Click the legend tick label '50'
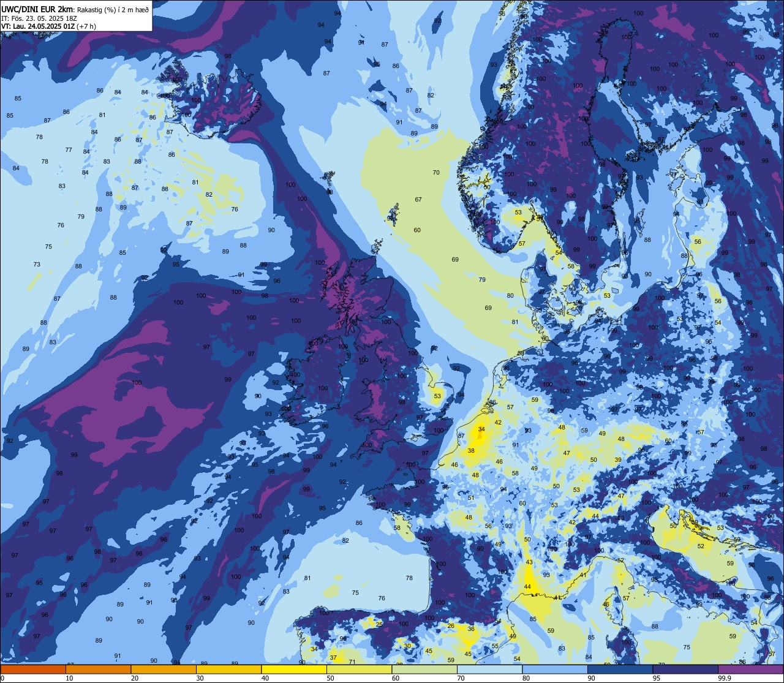The height and width of the screenshot is (683, 784). pos(330,678)
